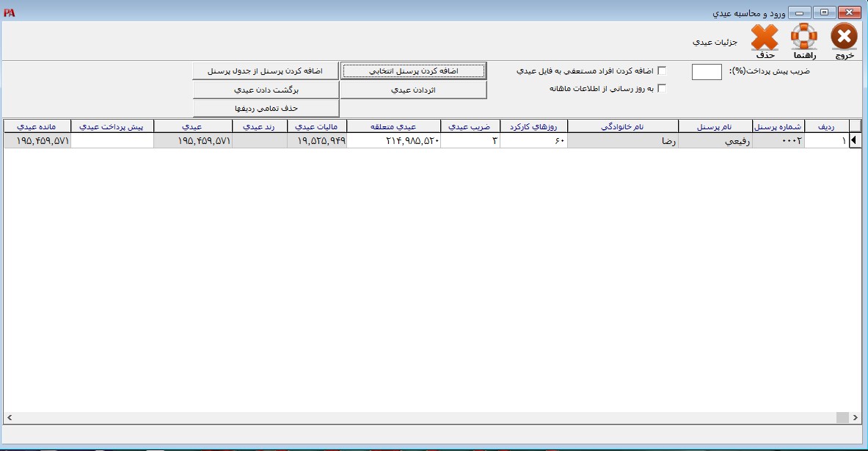Viewport: 868px width, 451px height.
Task: Open the راهنما (Help) lifebuoy icon
Action: (x=803, y=37)
